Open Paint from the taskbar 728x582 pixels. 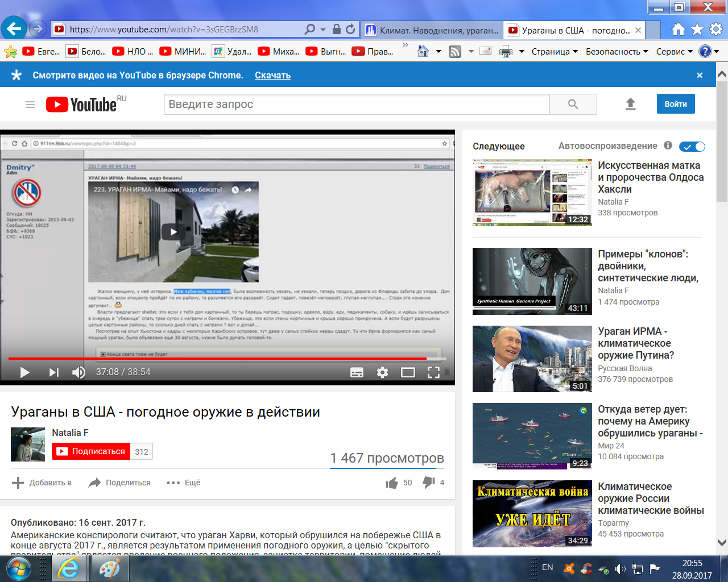110,568
